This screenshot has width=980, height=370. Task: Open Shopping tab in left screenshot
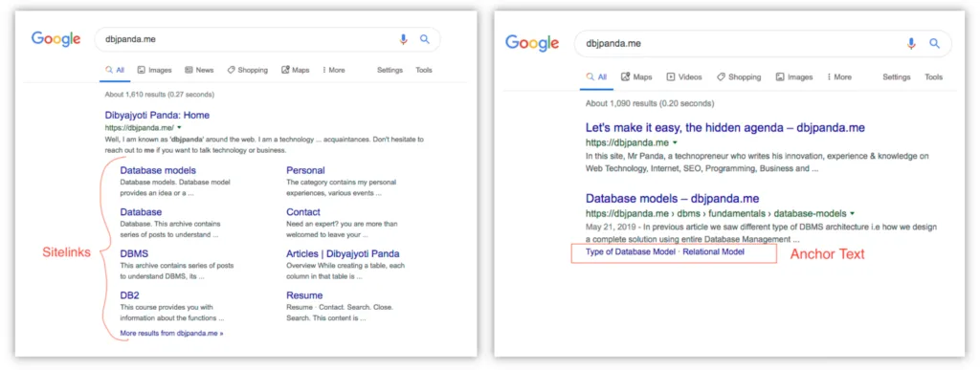(248, 70)
